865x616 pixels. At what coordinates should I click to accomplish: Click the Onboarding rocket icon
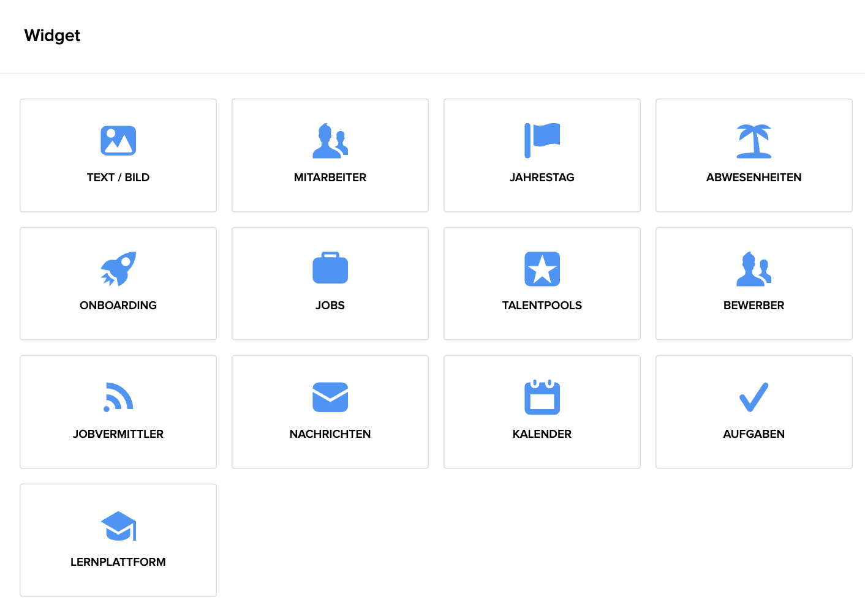point(118,269)
